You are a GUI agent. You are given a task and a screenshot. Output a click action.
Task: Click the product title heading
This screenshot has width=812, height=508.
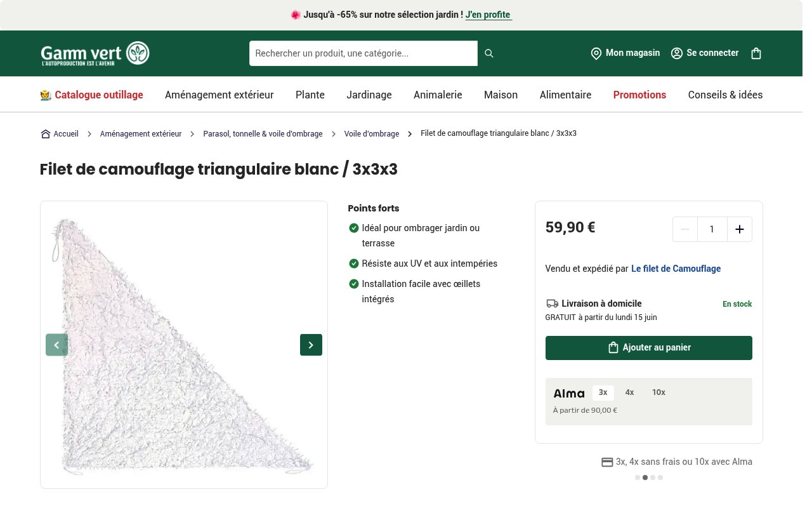219,170
